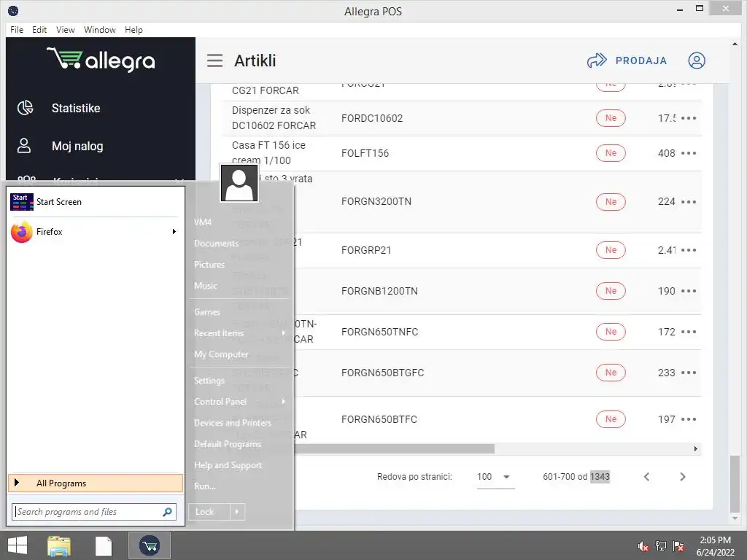Image resolution: width=747 pixels, height=560 pixels.
Task: Open three-dot menu for FOLFT156 row
Action: (689, 153)
